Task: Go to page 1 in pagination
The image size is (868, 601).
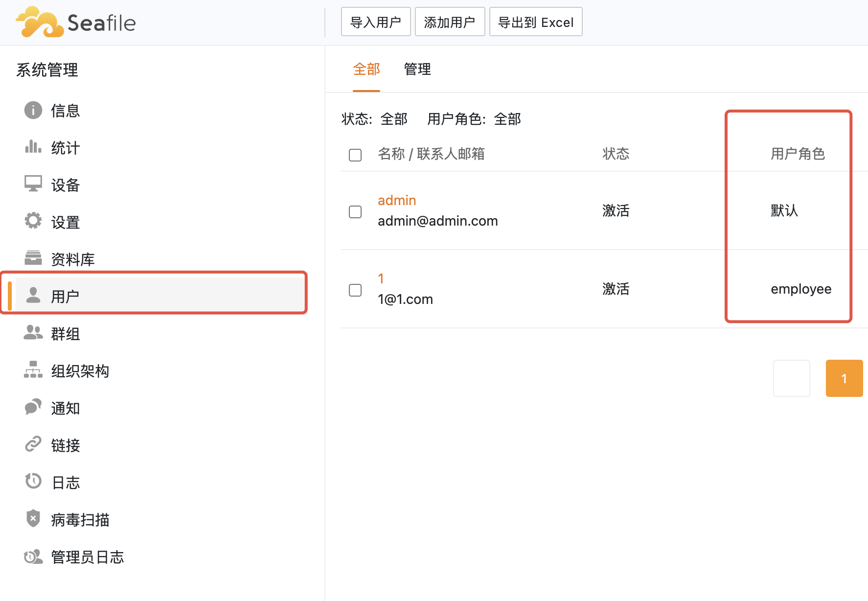Action: coord(844,378)
